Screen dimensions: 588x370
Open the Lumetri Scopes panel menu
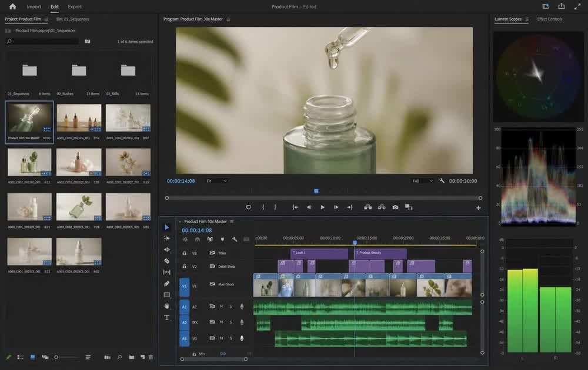(527, 19)
